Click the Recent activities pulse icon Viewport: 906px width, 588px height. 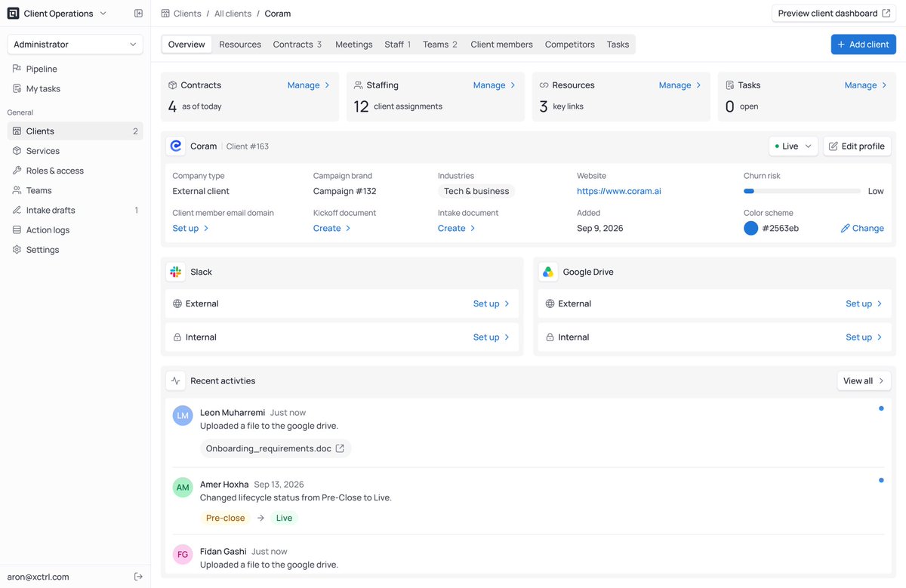176,381
